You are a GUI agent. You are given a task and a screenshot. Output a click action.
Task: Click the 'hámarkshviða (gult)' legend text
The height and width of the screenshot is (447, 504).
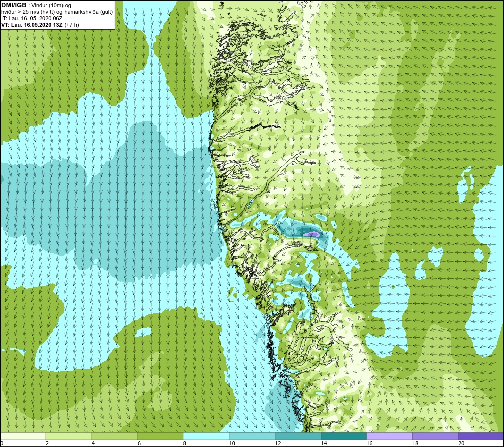coord(89,12)
